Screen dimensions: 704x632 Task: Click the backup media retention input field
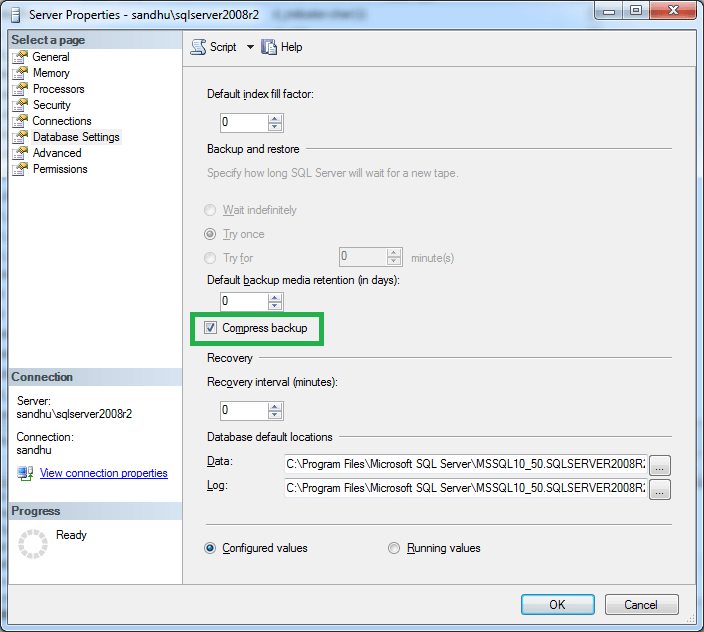[244, 302]
